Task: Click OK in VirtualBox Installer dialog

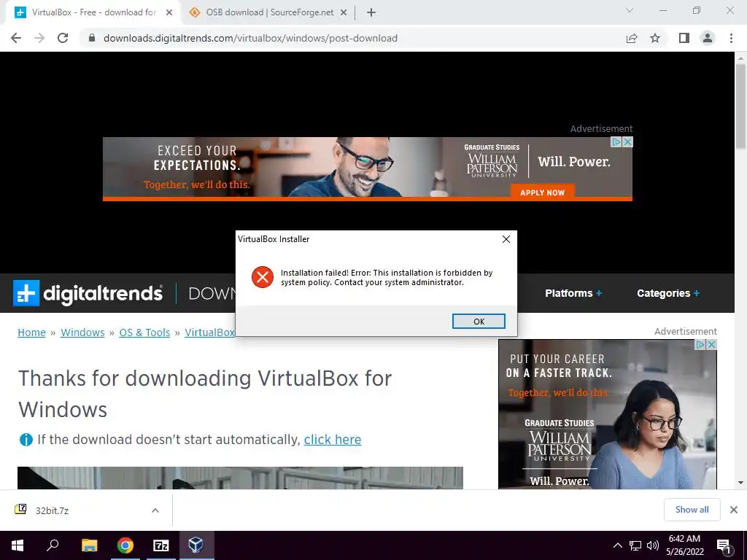Action: [x=479, y=322]
